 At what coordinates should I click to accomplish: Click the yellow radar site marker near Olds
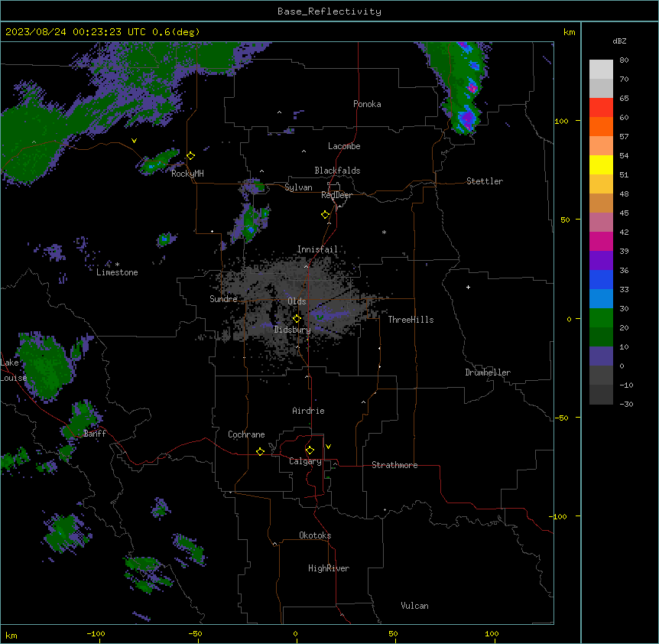tap(297, 319)
